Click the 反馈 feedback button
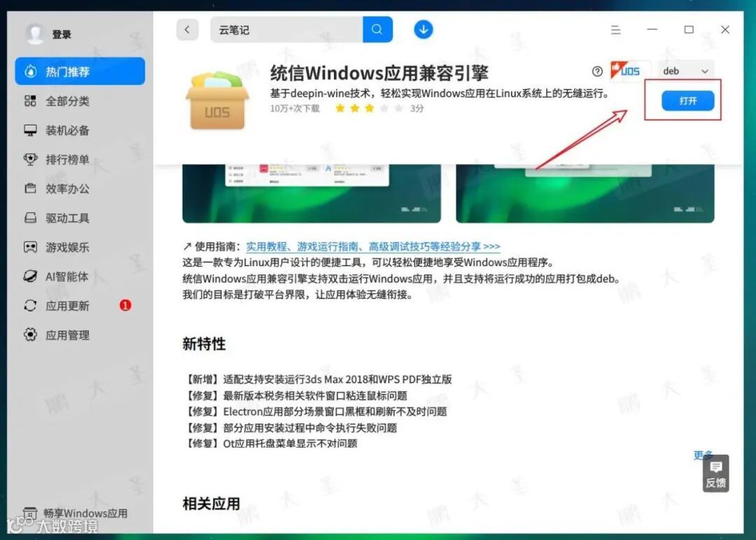 pos(716,474)
